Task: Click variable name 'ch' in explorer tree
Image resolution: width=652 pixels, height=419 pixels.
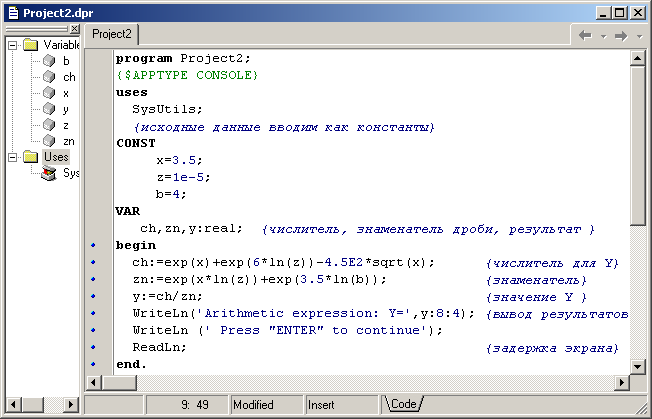Action: 69,77
